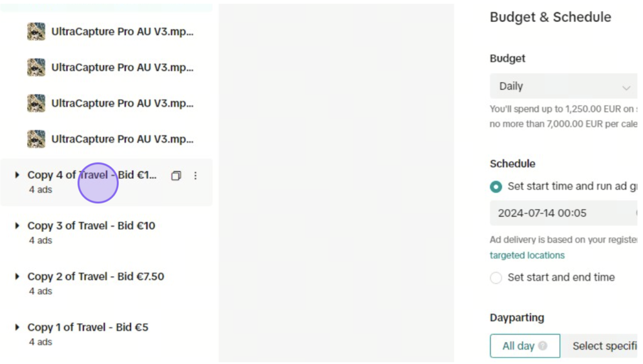Choose the All day dayparting tab

click(x=525, y=346)
